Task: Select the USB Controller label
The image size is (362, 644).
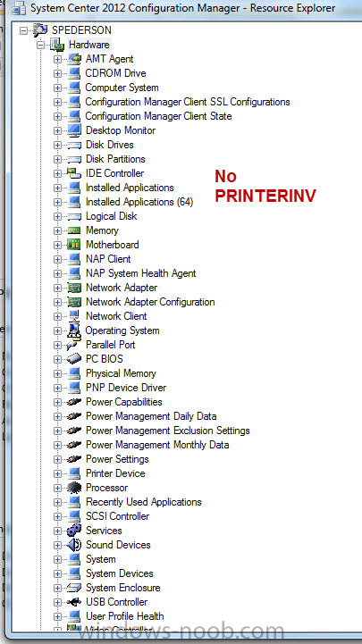Action: pos(116,602)
